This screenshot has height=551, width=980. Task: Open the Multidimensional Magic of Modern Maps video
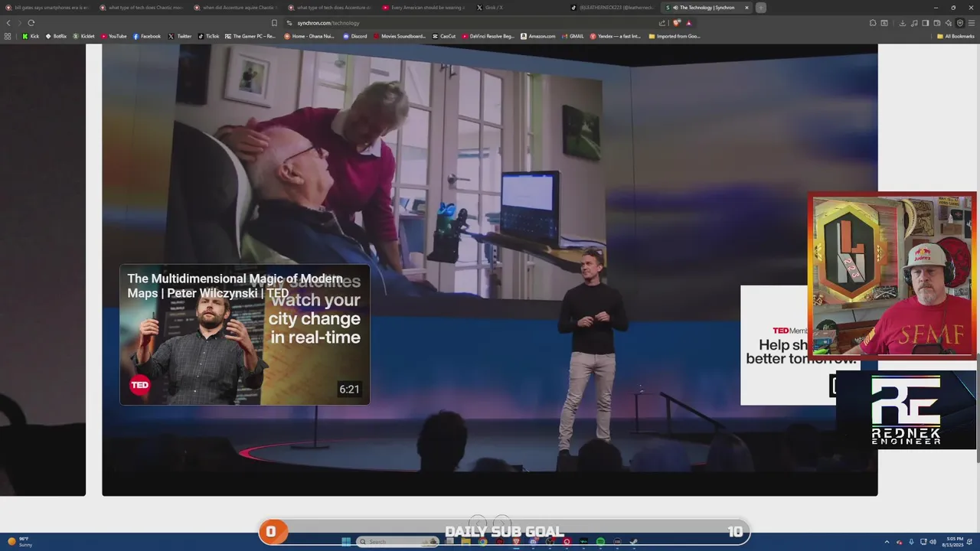[x=245, y=334]
